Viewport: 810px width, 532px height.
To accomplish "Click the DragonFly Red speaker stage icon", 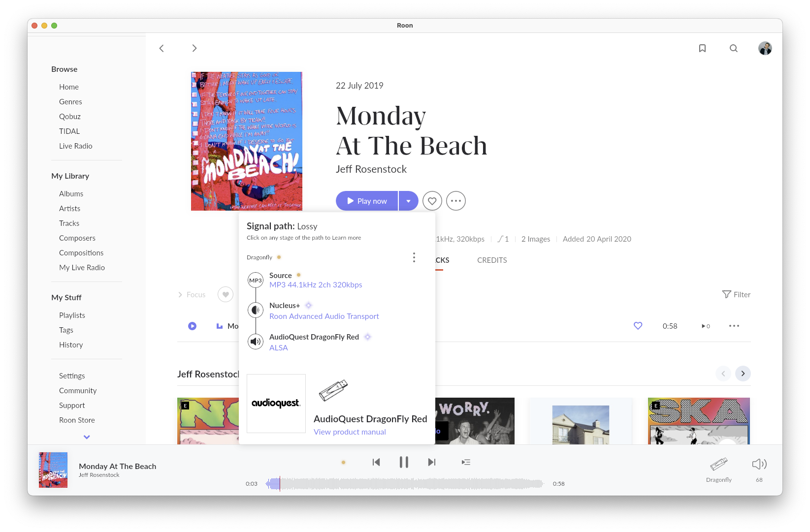I will (256, 341).
